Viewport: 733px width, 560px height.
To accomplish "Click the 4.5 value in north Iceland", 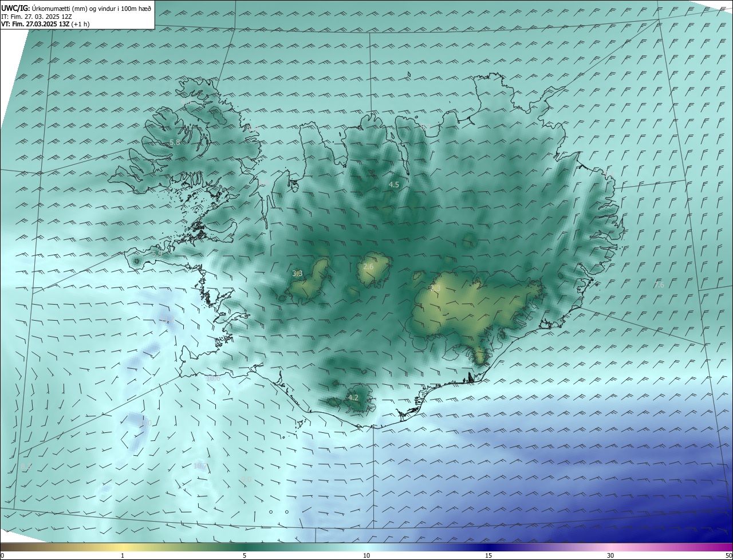I will pos(394,184).
